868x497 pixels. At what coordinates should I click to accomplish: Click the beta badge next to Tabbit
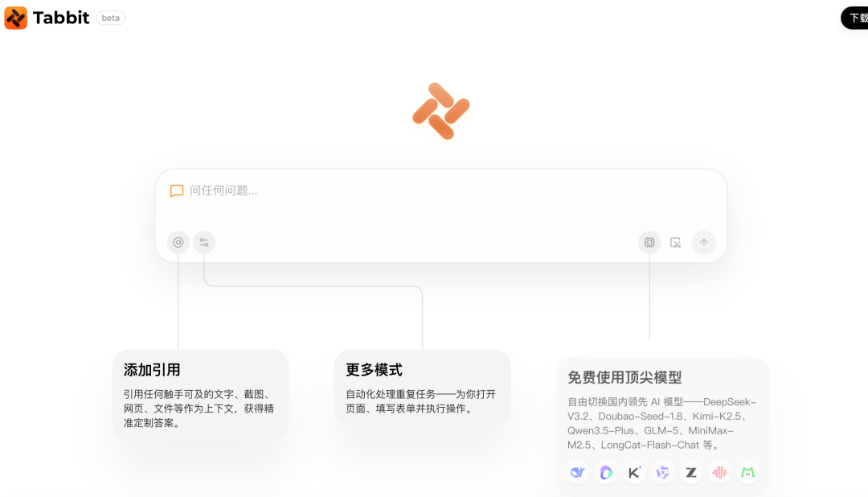[x=110, y=18]
